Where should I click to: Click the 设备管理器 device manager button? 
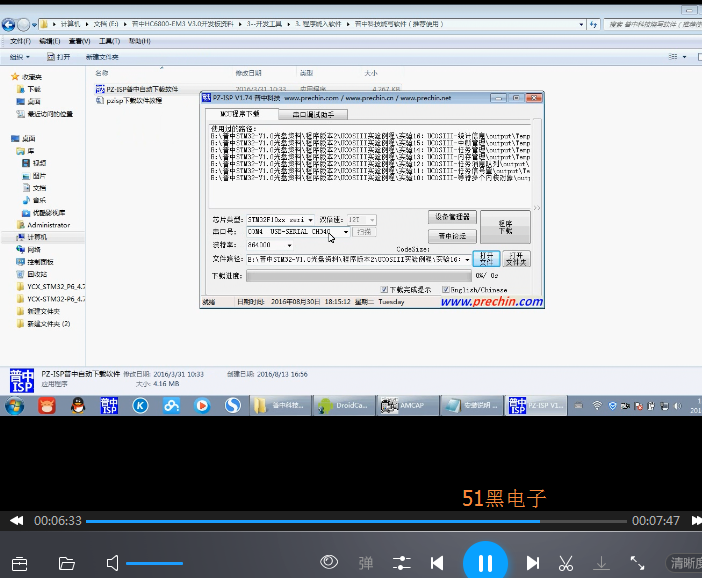point(452,217)
